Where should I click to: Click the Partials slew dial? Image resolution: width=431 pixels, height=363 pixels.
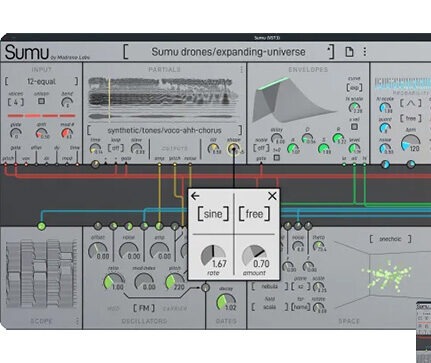137,149
